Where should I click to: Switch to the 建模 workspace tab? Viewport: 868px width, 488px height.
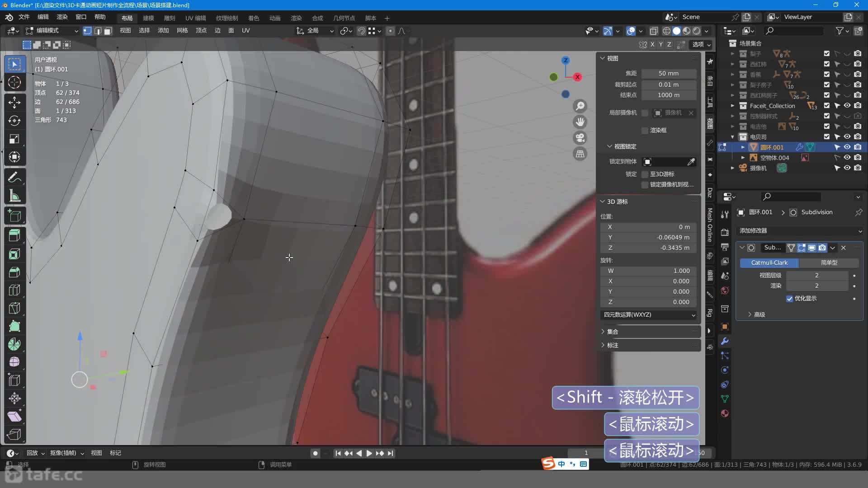[x=148, y=18]
